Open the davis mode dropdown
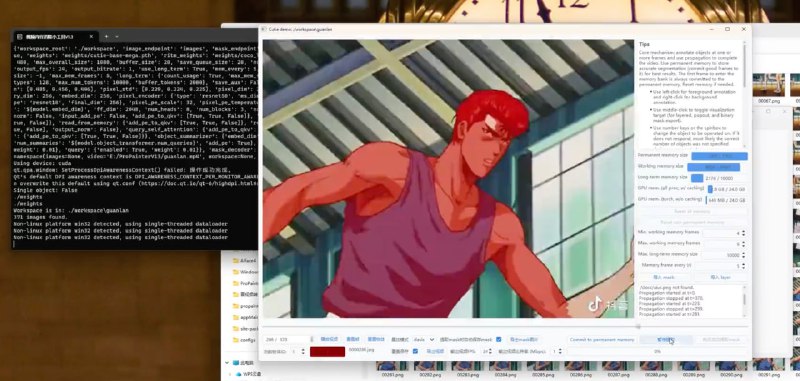 click(x=424, y=340)
